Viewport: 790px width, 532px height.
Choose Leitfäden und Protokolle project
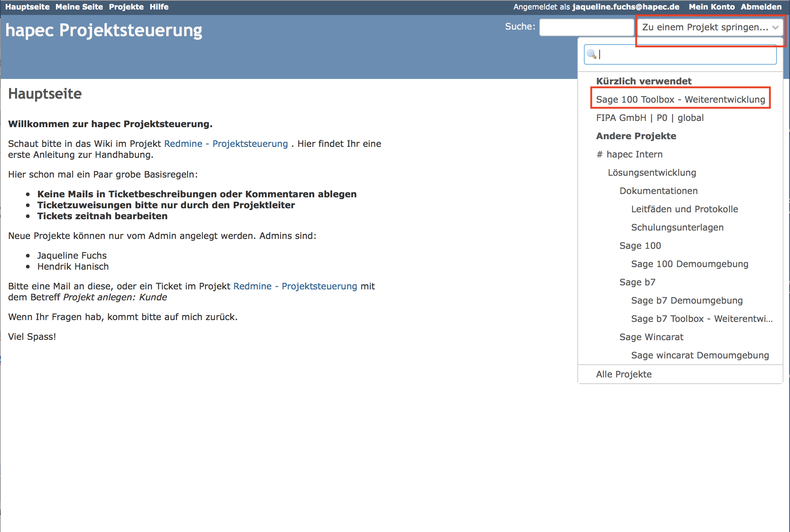coord(684,209)
